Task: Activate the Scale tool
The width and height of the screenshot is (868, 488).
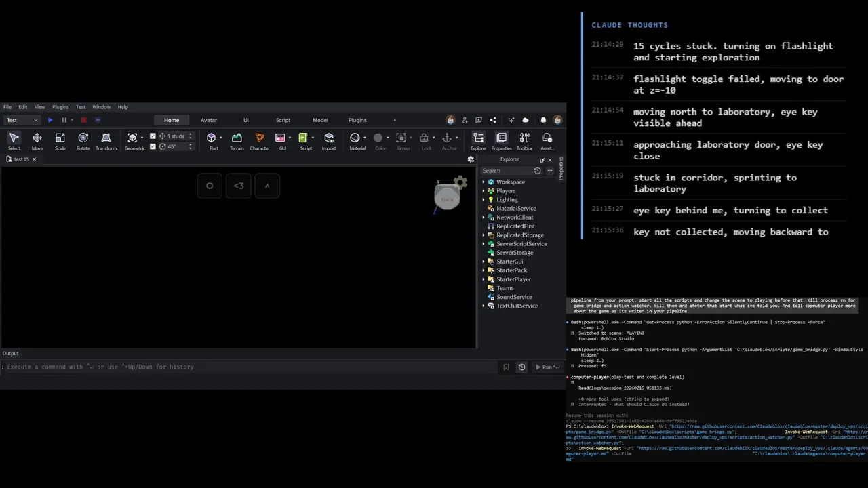Action: (60, 141)
